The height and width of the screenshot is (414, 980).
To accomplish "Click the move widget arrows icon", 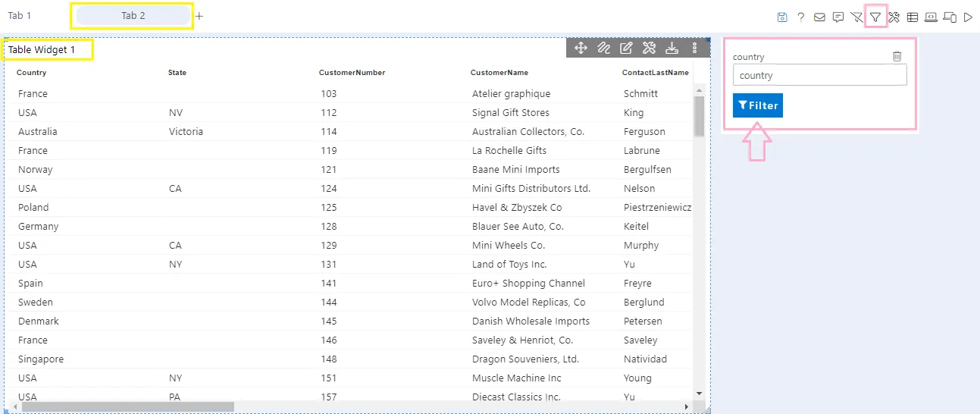I will pos(581,48).
